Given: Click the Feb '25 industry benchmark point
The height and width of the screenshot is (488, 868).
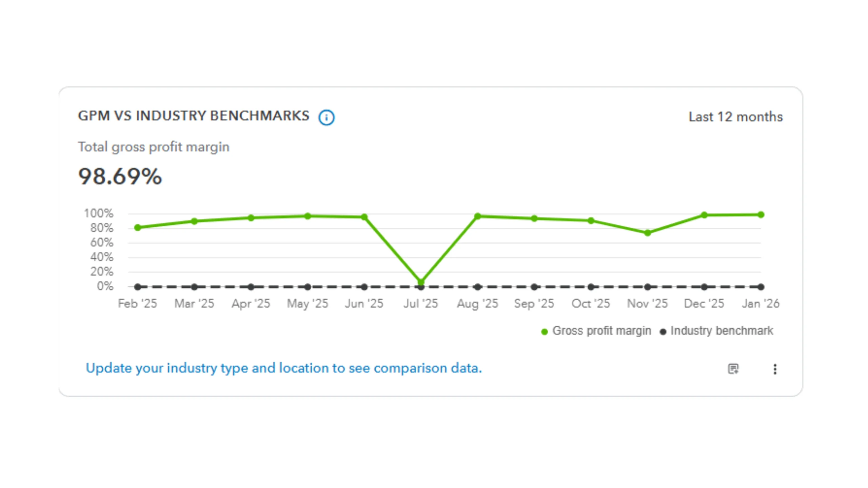Looking at the screenshot, I should pos(138,287).
